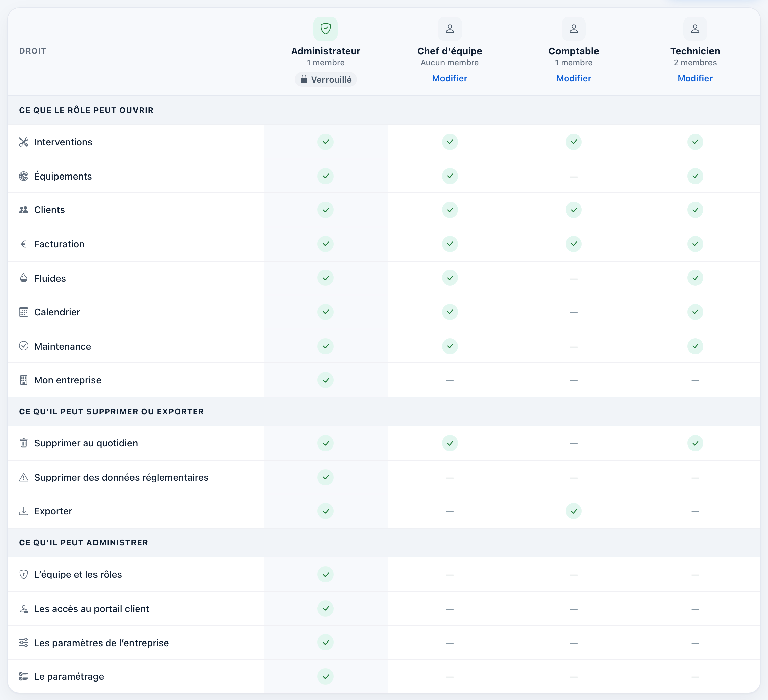This screenshot has height=700, width=768.
Task: Click the Fluides droplet icon
Action: (24, 278)
